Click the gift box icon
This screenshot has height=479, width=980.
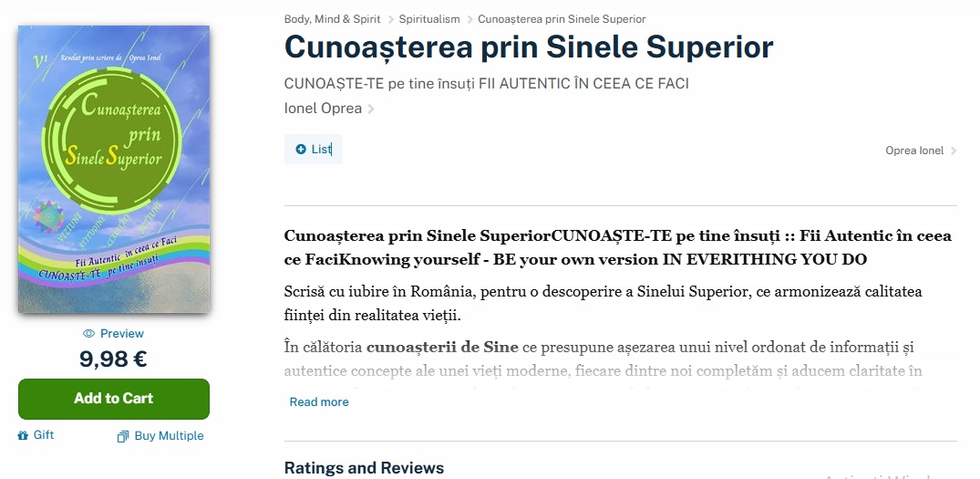[x=24, y=436]
